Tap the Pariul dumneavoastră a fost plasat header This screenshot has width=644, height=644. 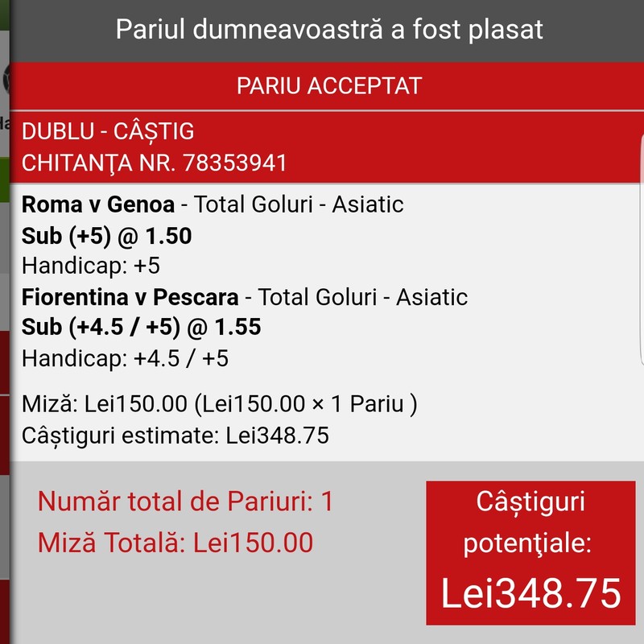pos(329,30)
